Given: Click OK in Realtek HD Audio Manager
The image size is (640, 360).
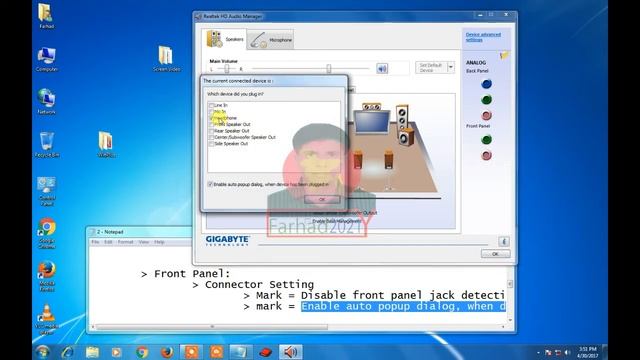Looking at the screenshot, I should pos(495,254).
